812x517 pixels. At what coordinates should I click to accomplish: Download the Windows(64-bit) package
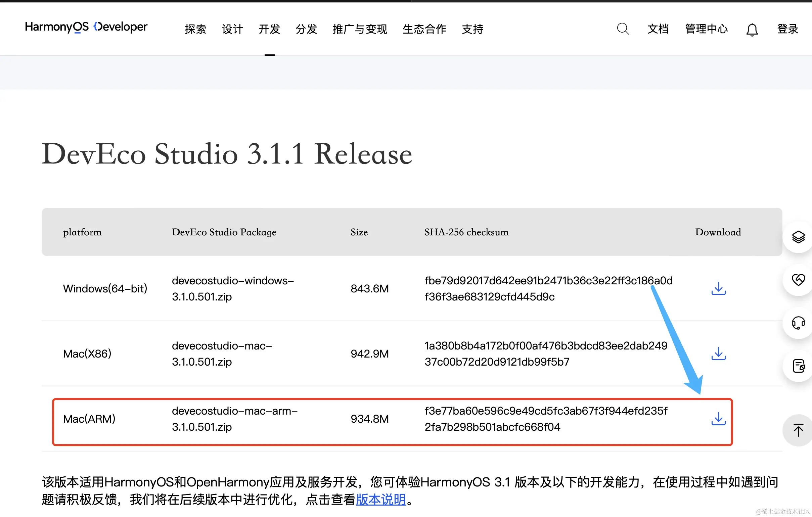718,288
